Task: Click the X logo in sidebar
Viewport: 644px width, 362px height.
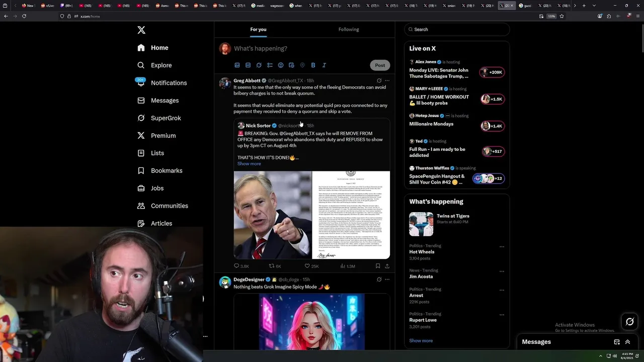Action: pyautogui.click(x=141, y=30)
